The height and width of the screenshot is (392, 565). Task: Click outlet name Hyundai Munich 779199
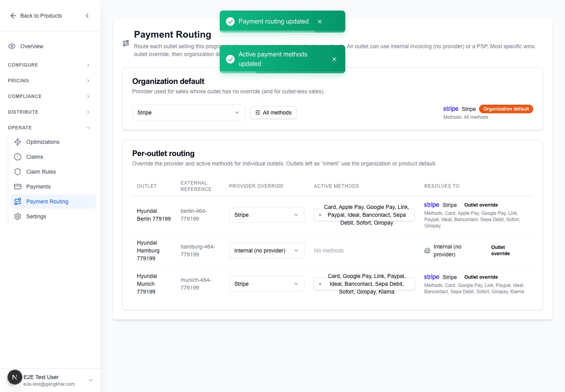(147, 284)
